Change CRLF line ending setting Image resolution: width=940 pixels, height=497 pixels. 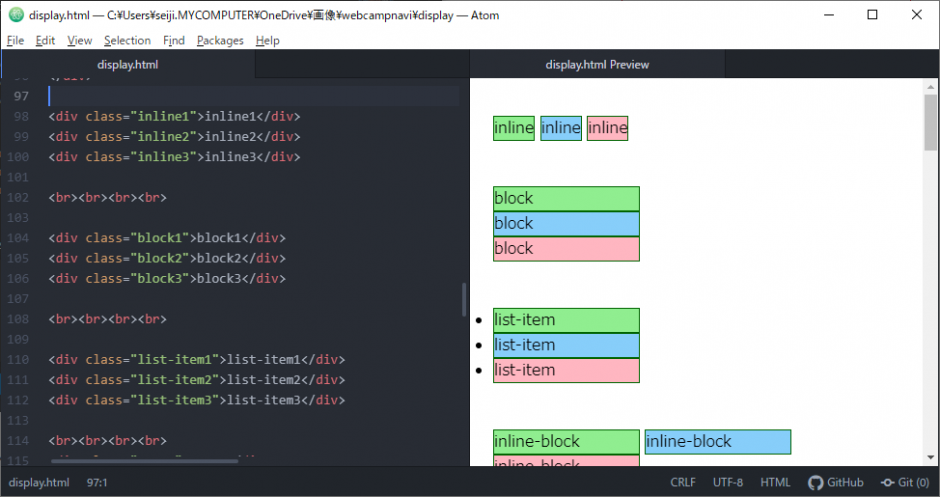click(x=683, y=482)
